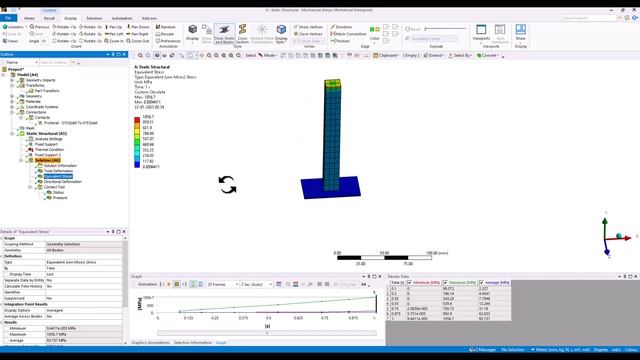This screenshot has width=640, height=360.
Task: Click Pan Up in Orient group
Action: pyautogui.click(x=113, y=27)
